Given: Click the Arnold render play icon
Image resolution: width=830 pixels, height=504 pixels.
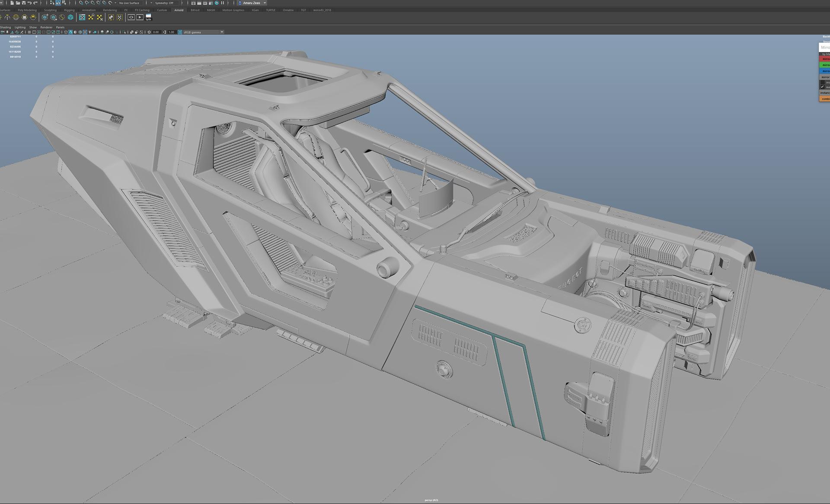Looking at the screenshot, I should (x=140, y=17).
